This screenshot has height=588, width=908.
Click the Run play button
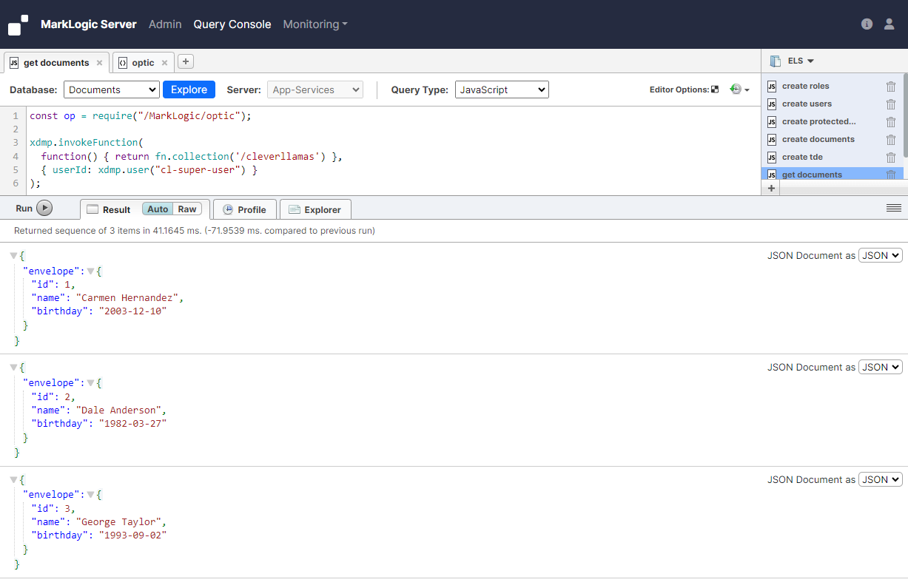click(44, 209)
